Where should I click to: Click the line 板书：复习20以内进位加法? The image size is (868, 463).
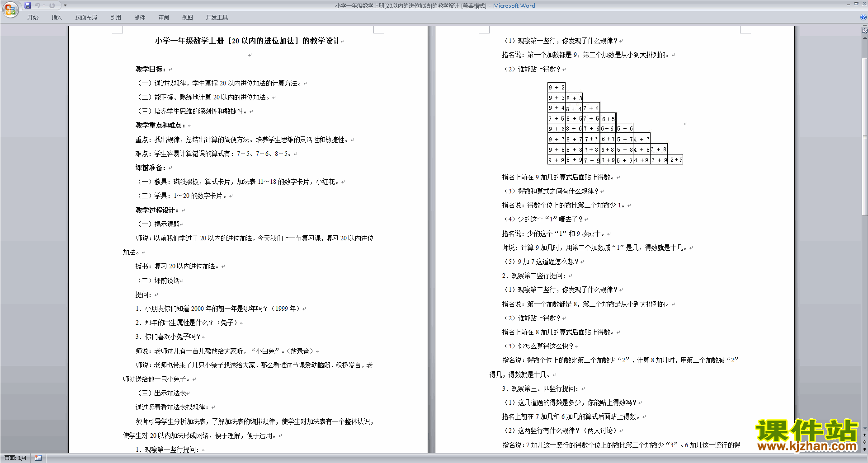tap(178, 266)
